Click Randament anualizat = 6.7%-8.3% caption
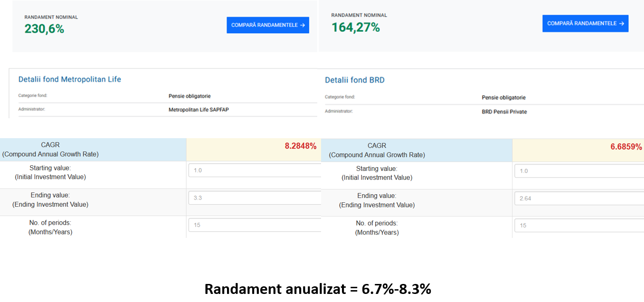The width and height of the screenshot is (644, 302). click(x=318, y=289)
